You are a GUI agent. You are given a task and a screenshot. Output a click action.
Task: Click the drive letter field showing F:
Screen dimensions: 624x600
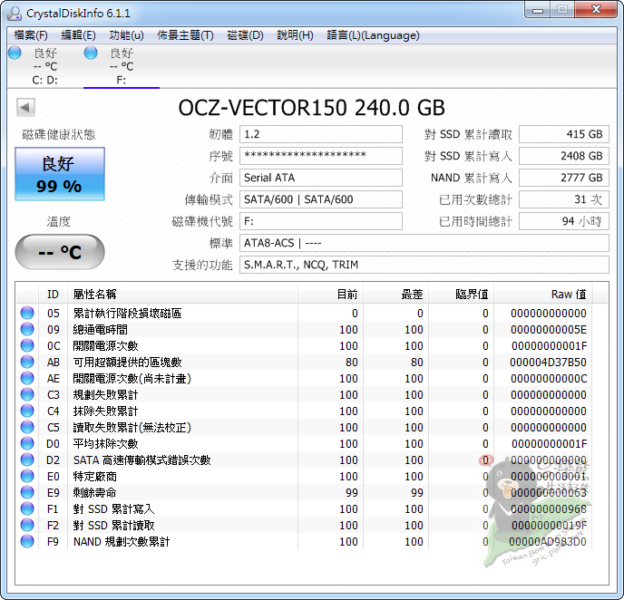coord(321,221)
